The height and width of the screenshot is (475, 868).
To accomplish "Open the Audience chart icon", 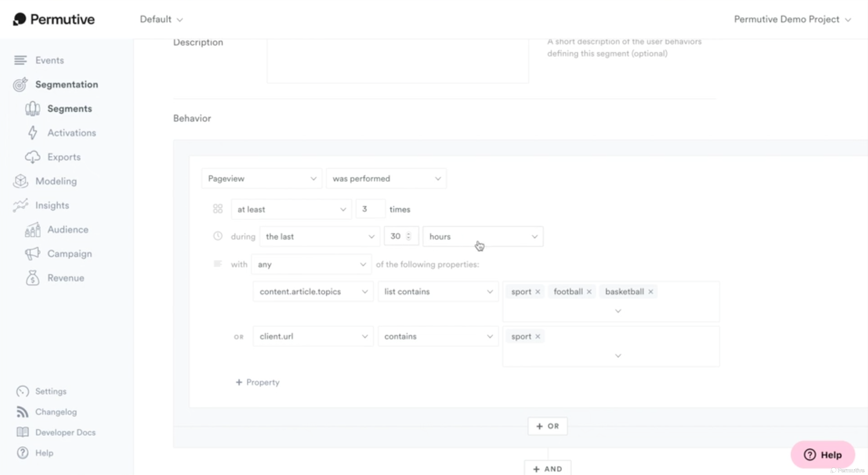I will (x=33, y=230).
